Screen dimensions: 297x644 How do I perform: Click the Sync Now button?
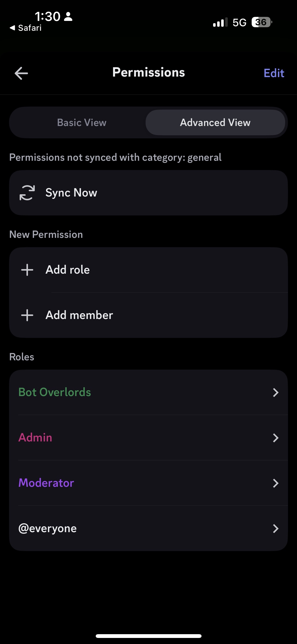(x=149, y=193)
